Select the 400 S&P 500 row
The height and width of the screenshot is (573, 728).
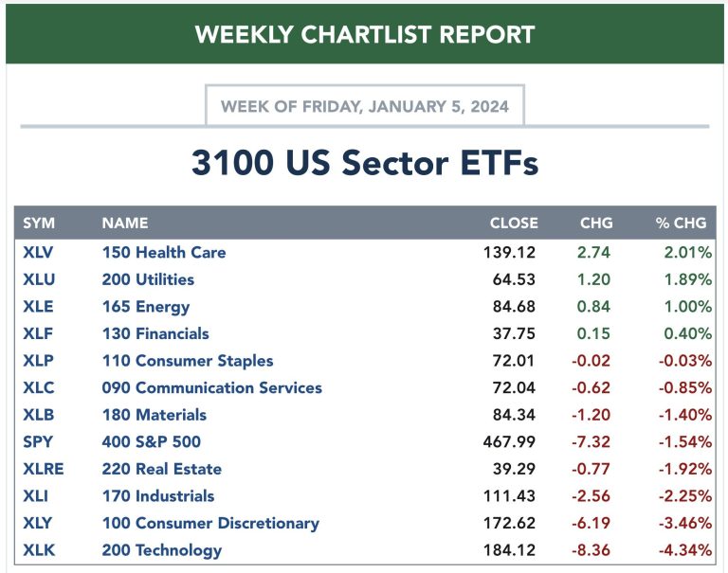(152, 441)
